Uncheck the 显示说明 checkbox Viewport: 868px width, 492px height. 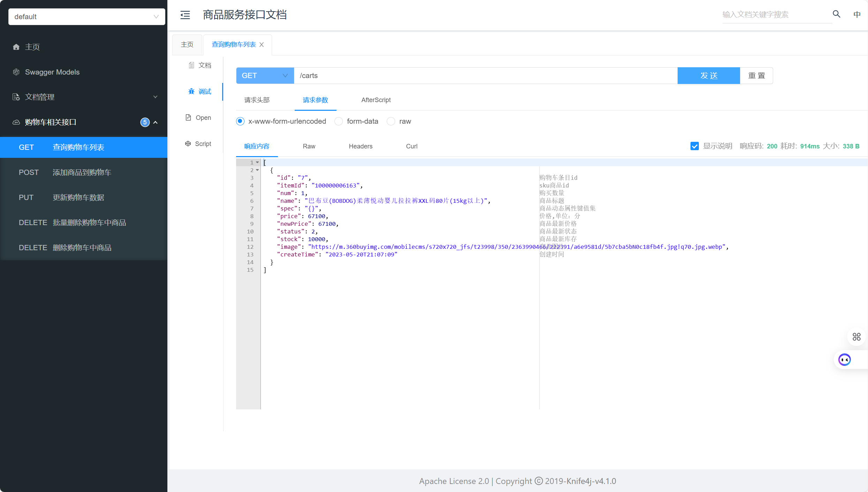click(x=694, y=146)
